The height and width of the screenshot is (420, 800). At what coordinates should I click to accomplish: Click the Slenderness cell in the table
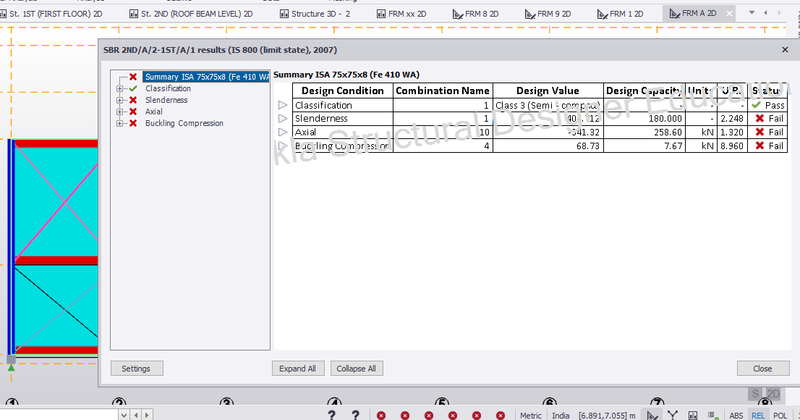pyautogui.click(x=343, y=118)
